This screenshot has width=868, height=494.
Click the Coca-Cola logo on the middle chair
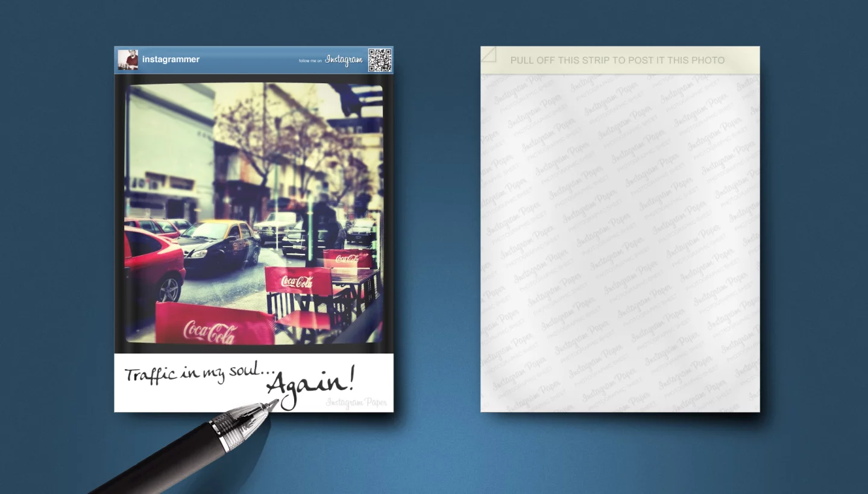point(297,281)
